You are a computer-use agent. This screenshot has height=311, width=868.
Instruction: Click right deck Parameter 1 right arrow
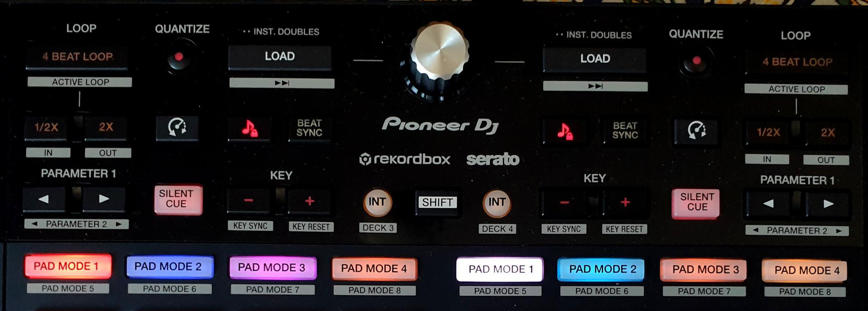pyautogui.click(x=828, y=204)
